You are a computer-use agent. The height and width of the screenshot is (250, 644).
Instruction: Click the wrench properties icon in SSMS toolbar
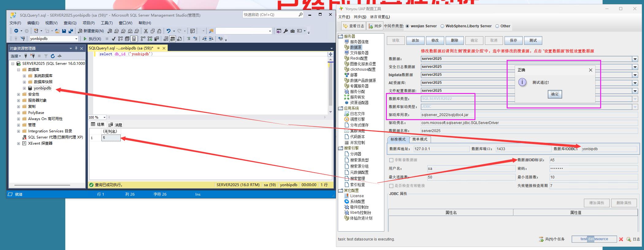pos(286,31)
